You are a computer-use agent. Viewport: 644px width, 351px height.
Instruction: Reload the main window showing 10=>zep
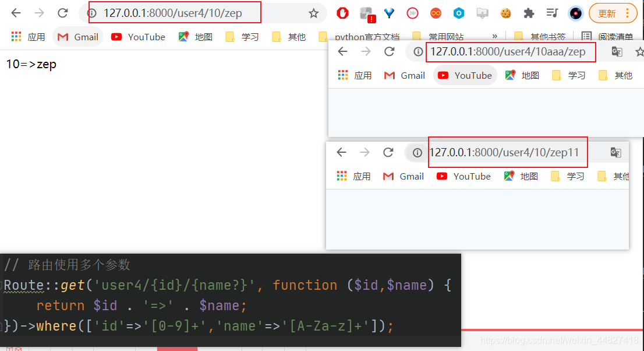[62, 13]
